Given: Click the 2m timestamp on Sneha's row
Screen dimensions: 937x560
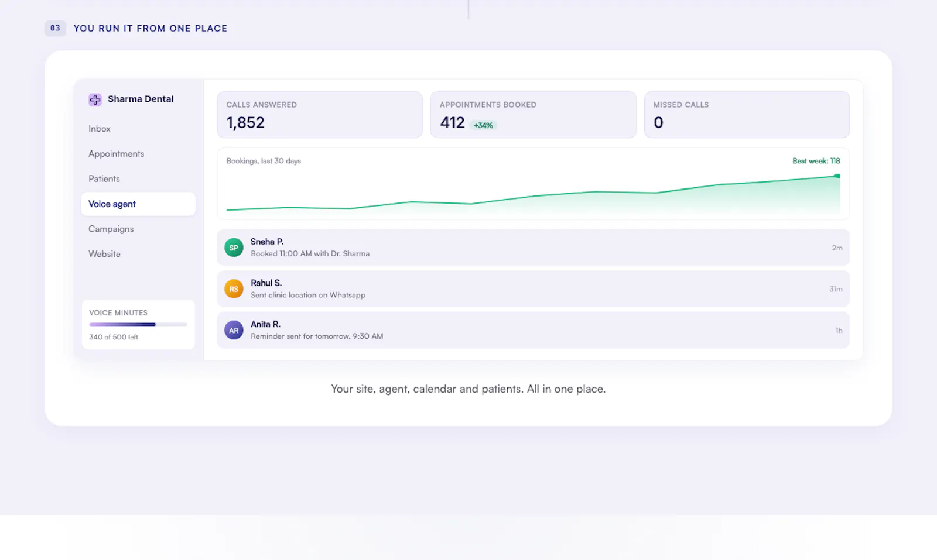Looking at the screenshot, I should [x=837, y=248].
